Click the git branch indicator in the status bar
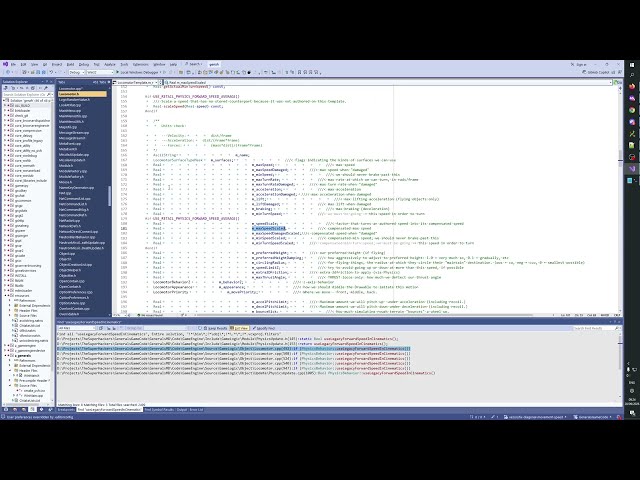The image size is (640, 480). 535,417
